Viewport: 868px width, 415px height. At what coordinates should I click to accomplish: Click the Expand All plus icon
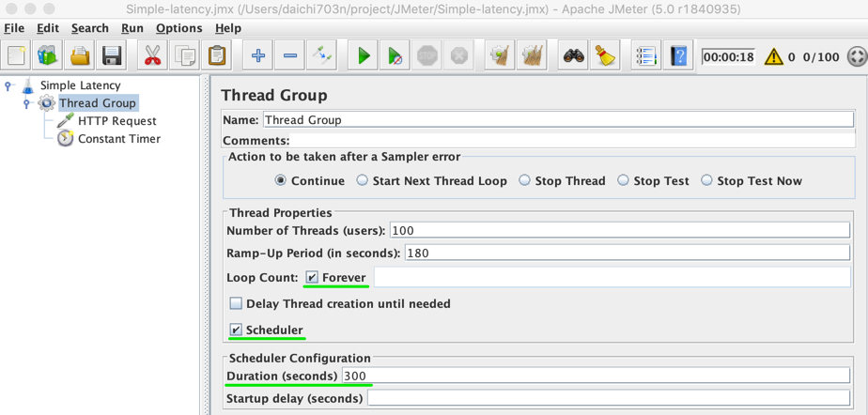pyautogui.click(x=257, y=55)
